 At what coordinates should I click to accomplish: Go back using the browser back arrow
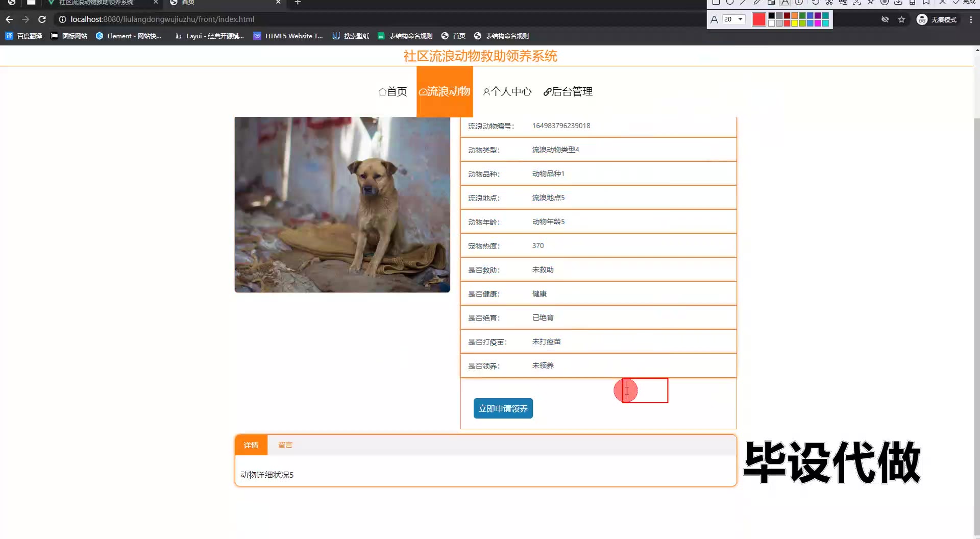pos(9,19)
